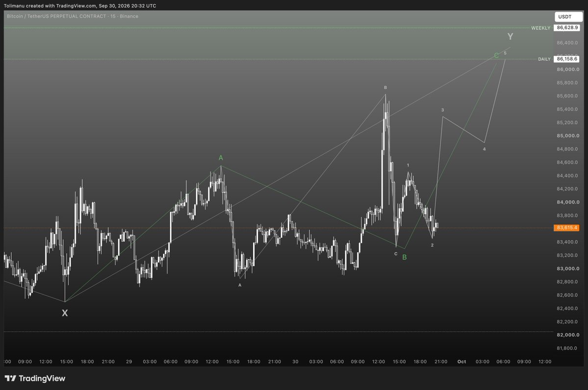Click the wave label 3
588x390 pixels.
[x=442, y=110]
